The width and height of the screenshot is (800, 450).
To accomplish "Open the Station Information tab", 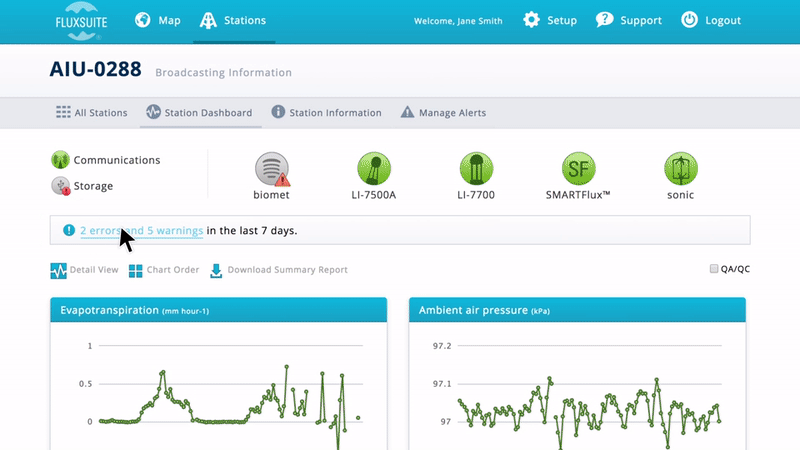I will pos(326,113).
